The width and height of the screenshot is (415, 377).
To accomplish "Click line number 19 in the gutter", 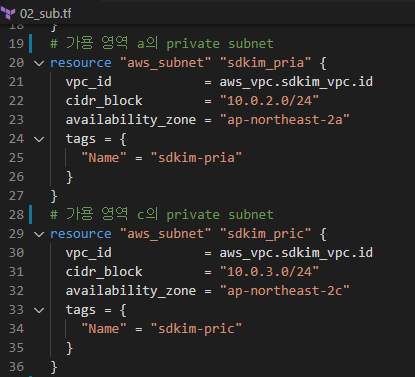I will coord(16,44).
